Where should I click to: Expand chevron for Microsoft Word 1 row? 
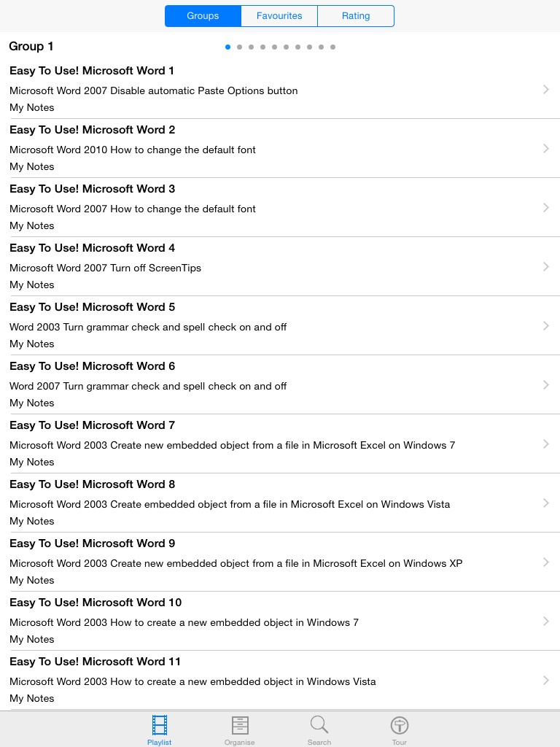click(x=546, y=90)
